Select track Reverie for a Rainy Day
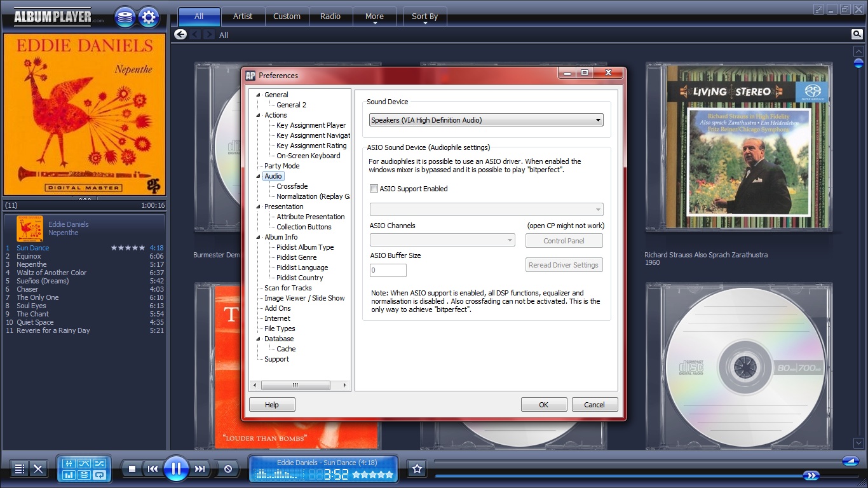868x488 pixels. [85, 330]
